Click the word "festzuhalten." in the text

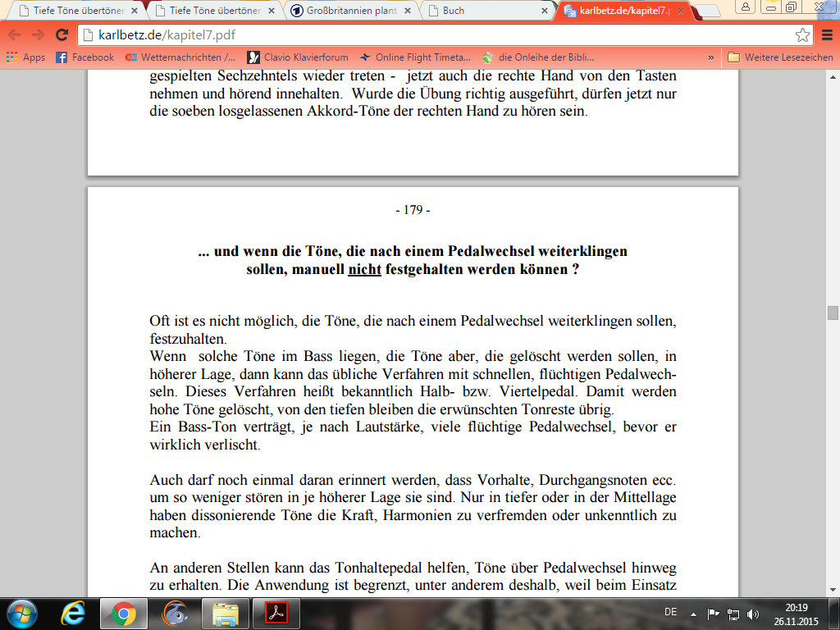tap(188, 339)
